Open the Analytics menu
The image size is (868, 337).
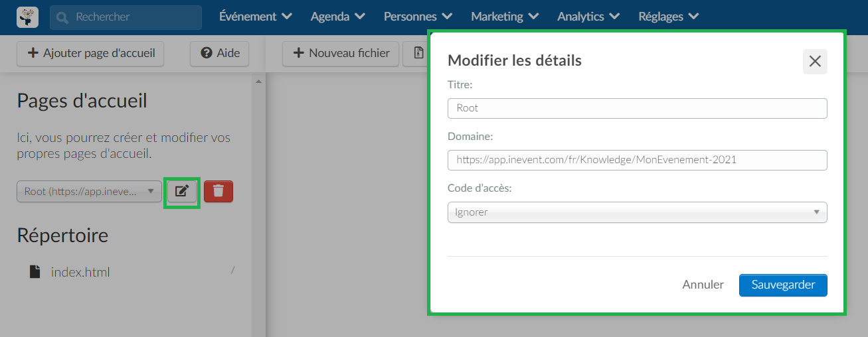tap(588, 17)
